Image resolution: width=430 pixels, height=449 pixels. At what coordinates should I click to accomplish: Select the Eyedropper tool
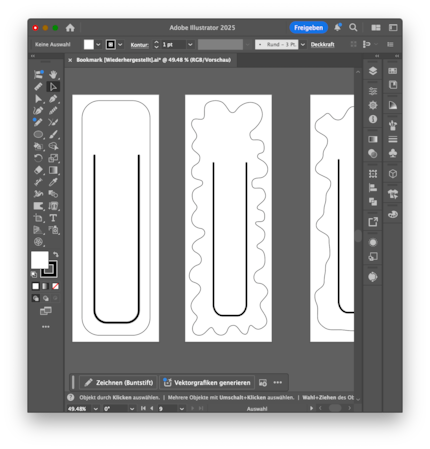click(x=53, y=182)
